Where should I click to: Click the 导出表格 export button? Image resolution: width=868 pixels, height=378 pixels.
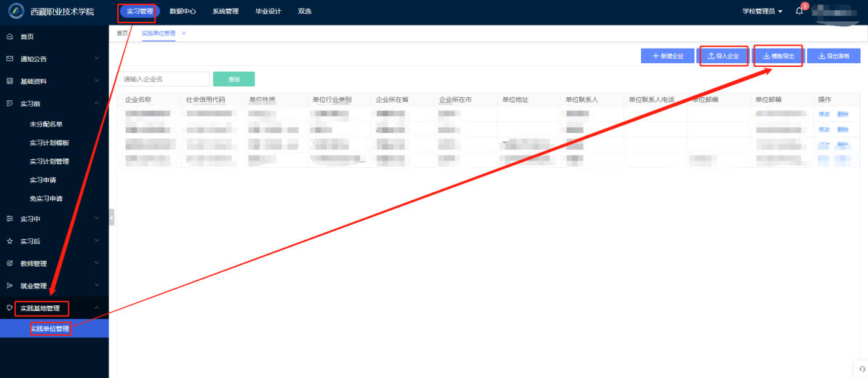(833, 56)
